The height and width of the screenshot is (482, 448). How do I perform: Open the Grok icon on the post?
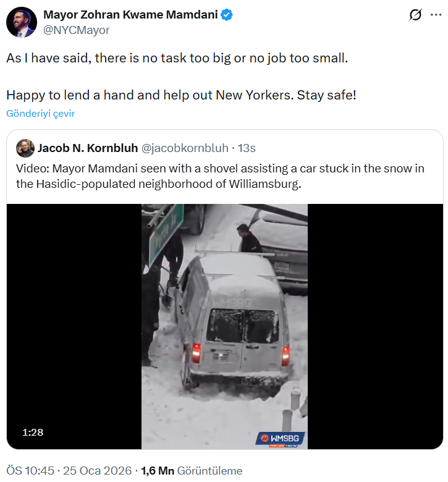(416, 15)
